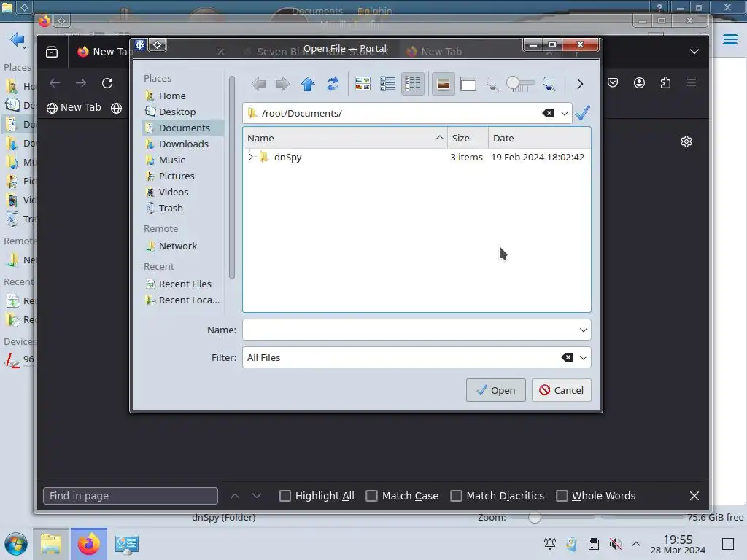This screenshot has height=560, width=747.
Task: Open Firefox extensions puzzle icon
Action: [x=665, y=82]
